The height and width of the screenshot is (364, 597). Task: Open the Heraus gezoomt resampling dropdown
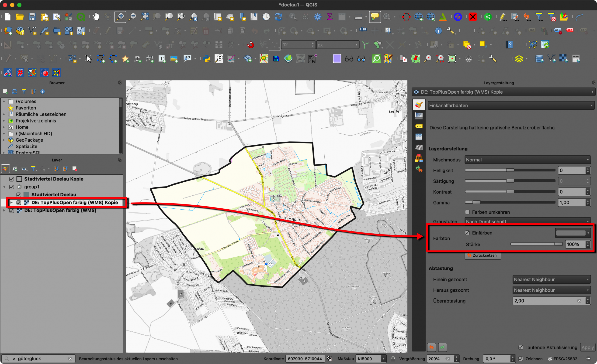[552, 290]
